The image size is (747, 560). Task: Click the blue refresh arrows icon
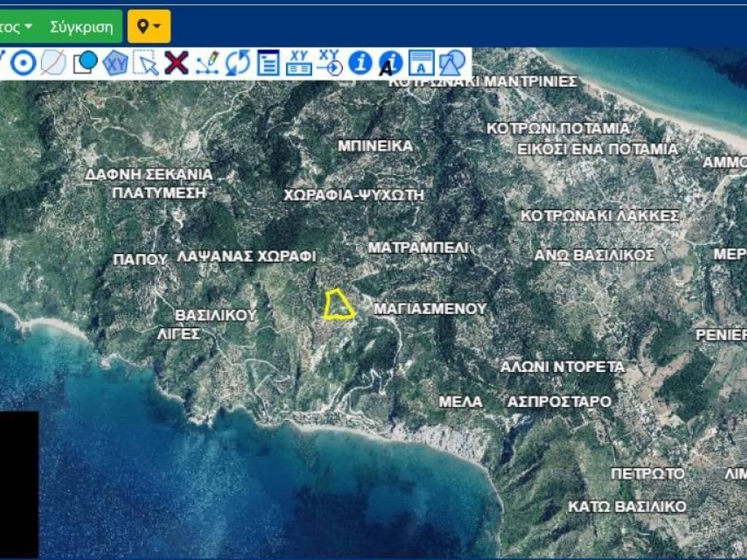237,63
